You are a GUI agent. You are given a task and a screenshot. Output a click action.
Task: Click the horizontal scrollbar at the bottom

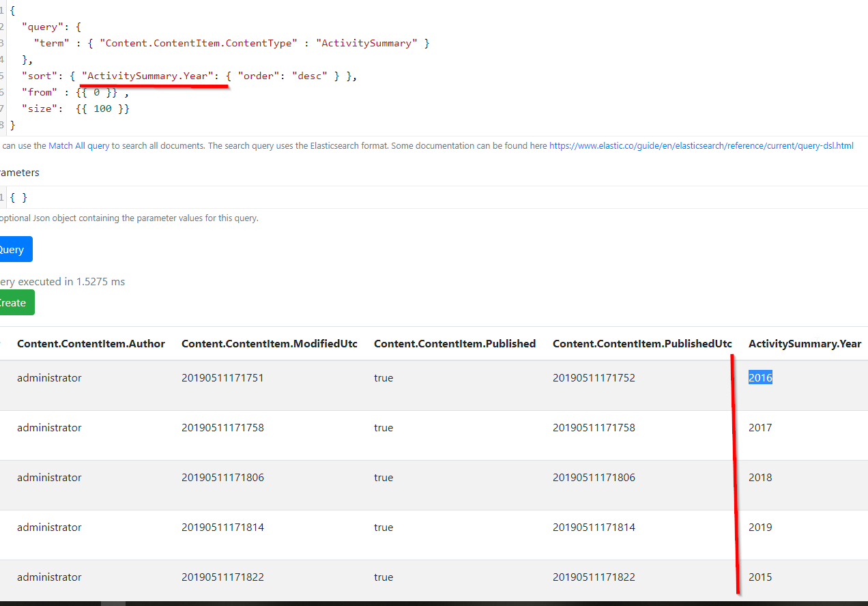113,602
